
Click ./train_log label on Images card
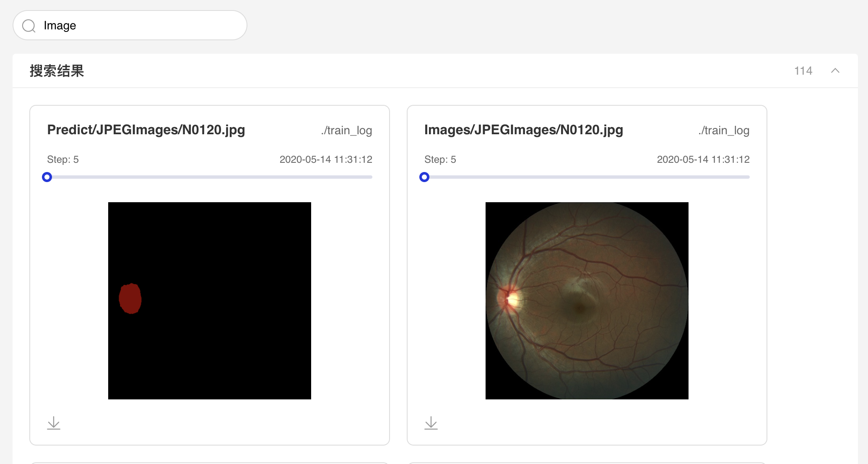tap(724, 130)
